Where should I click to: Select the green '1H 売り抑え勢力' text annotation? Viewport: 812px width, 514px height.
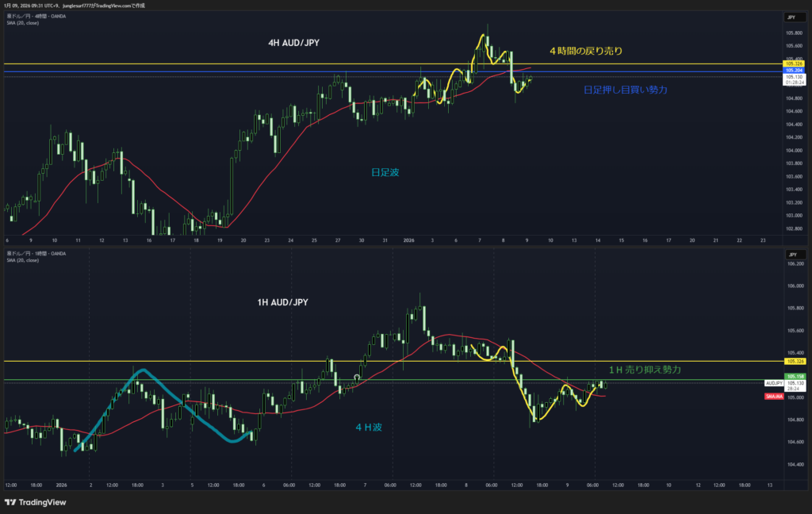tap(645, 370)
